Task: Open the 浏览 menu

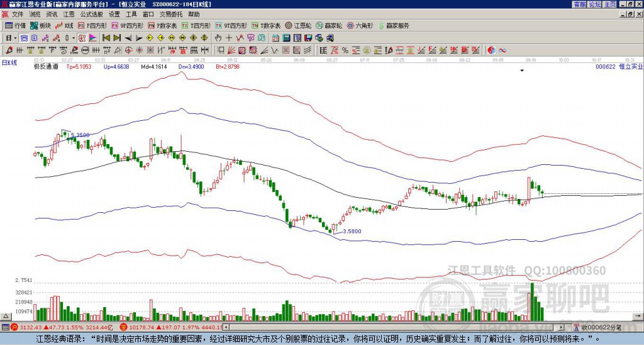Action: 35,14
